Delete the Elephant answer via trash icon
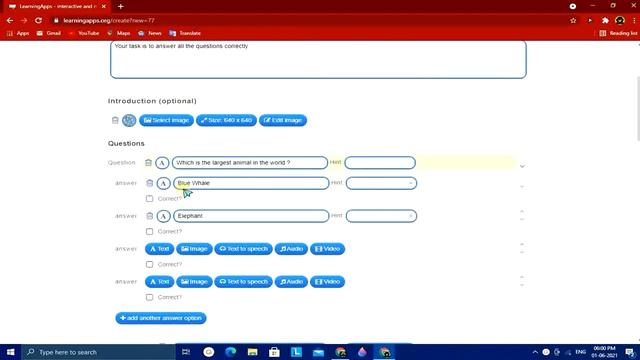Screen dimensions: 640x360 point(150,216)
